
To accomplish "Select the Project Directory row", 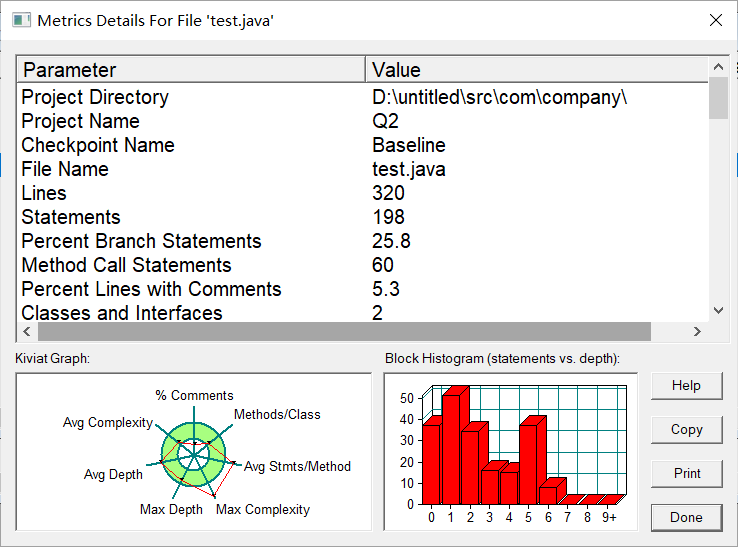I will (362, 97).
